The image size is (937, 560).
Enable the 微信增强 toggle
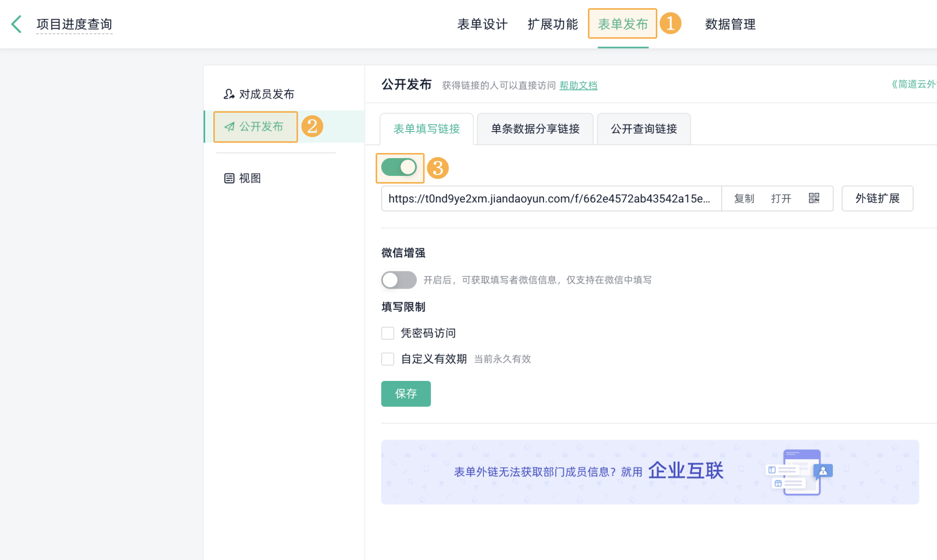pyautogui.click(x=399, y=279)
